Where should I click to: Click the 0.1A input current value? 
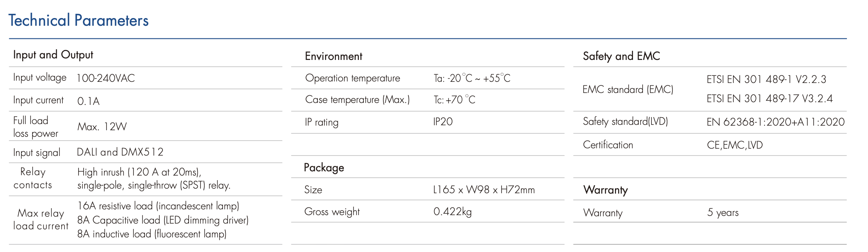[89, 101]
